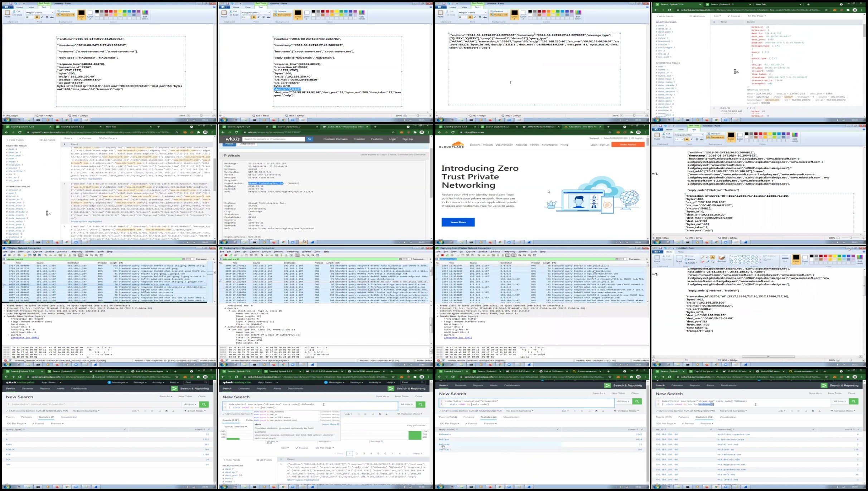Open Premium Domains on who.is navigation
The height and width of the screenshot is (491, 868).
tap(335, 139)
